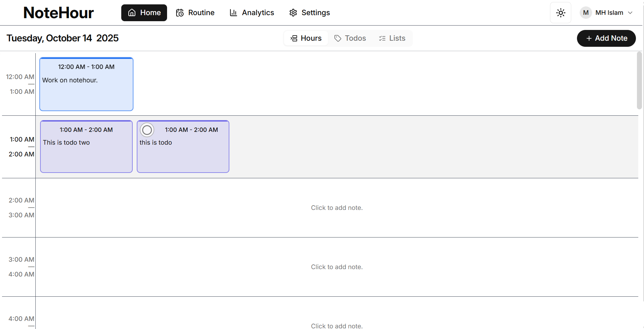
Task: Toggle the light/dark theme sun button
Action: click(x=560, y=13)
